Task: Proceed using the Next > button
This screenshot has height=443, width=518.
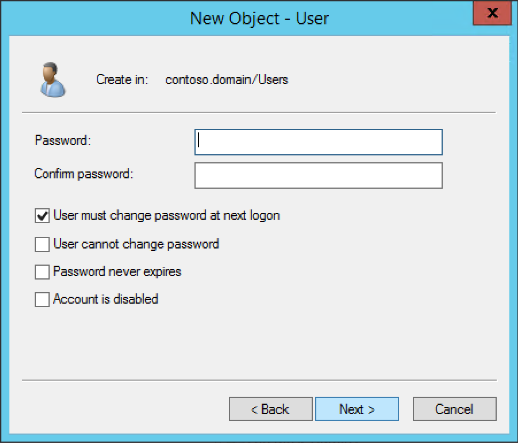Action: [x=357, y=409]
